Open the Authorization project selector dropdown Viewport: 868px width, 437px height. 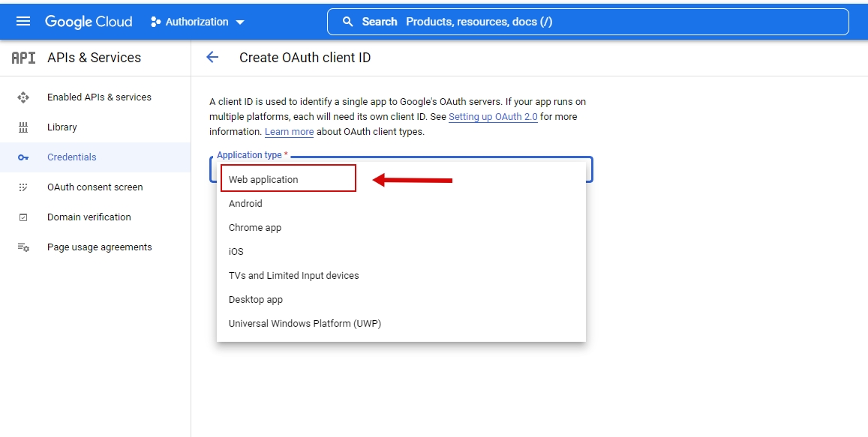click(198, 22)
